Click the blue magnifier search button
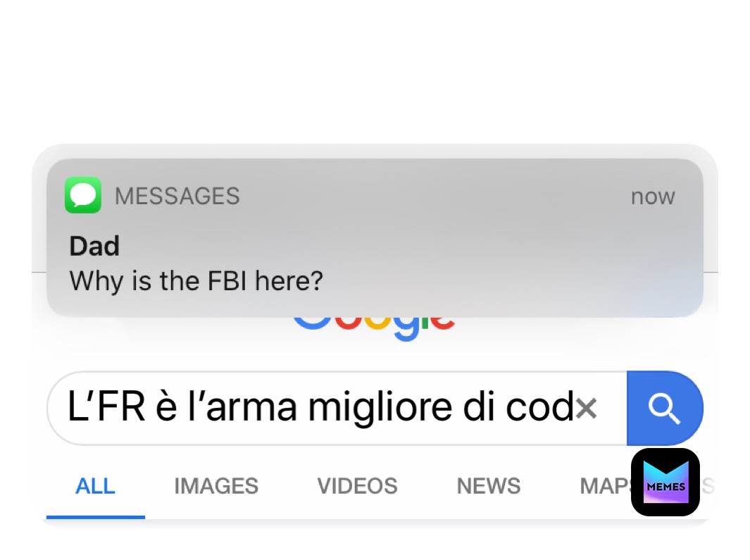The width and height of the screenshot is (750, 560). pyautogui.click(x=665, y=409)
